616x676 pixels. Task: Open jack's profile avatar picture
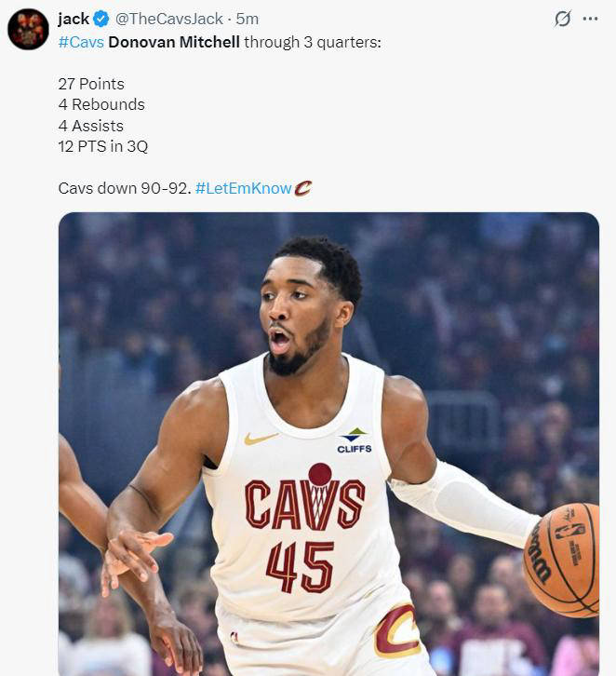pyautogui.click(x=28, y=29)
